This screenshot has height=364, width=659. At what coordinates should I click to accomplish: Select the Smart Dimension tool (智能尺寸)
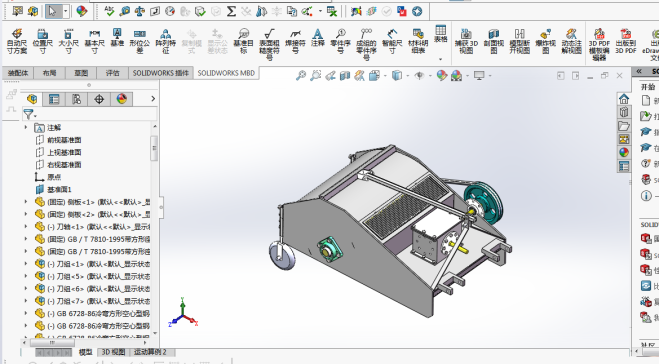pyautogui.click(x=392, y=41)
